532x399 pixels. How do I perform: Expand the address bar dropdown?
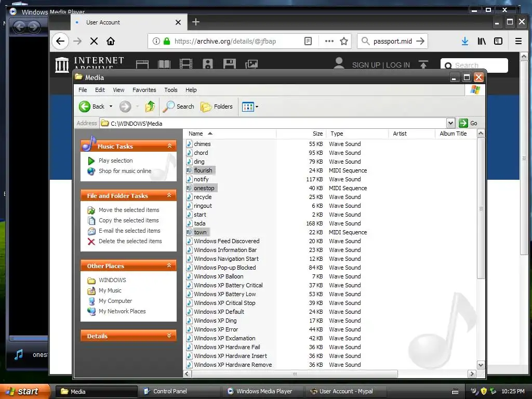click(x=450, y=123)
